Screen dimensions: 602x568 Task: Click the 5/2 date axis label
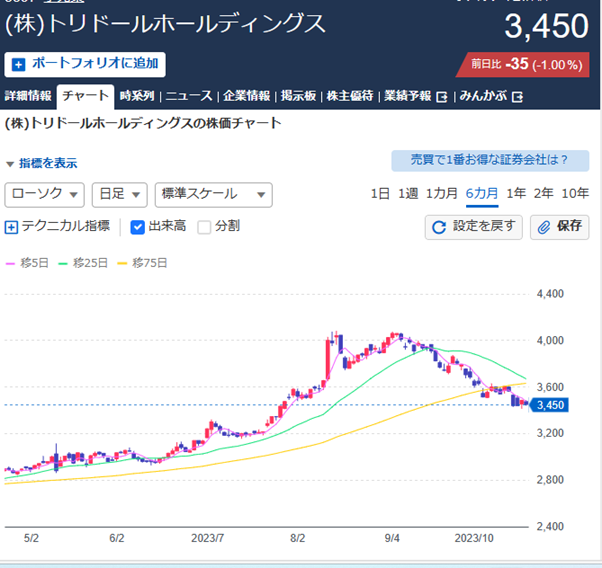[x=31, y=538]
